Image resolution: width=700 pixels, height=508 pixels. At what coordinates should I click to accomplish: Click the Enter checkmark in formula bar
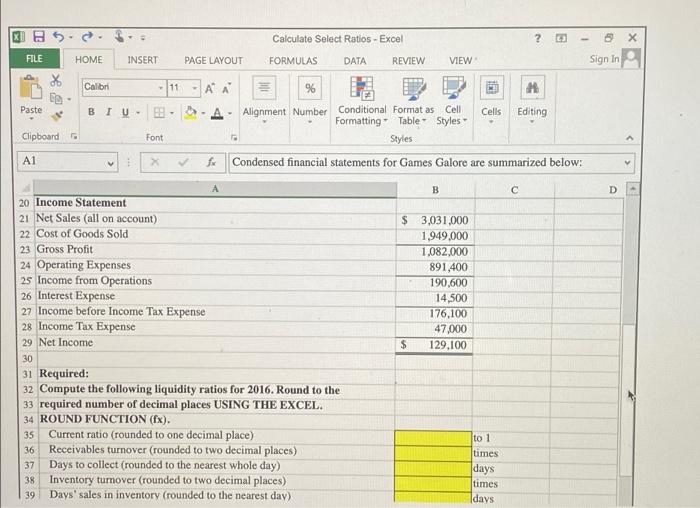[x=183, y=162]
